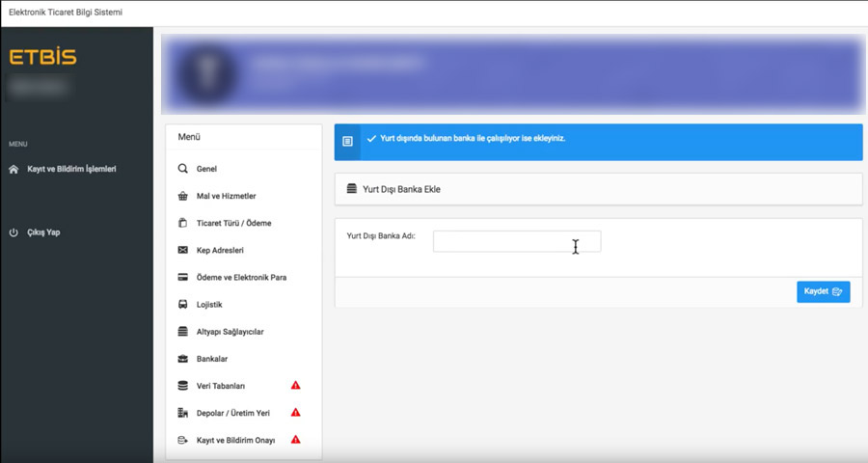Click the clipboard icon beside Ticaret Türü / Ödeme

[182, 223]
